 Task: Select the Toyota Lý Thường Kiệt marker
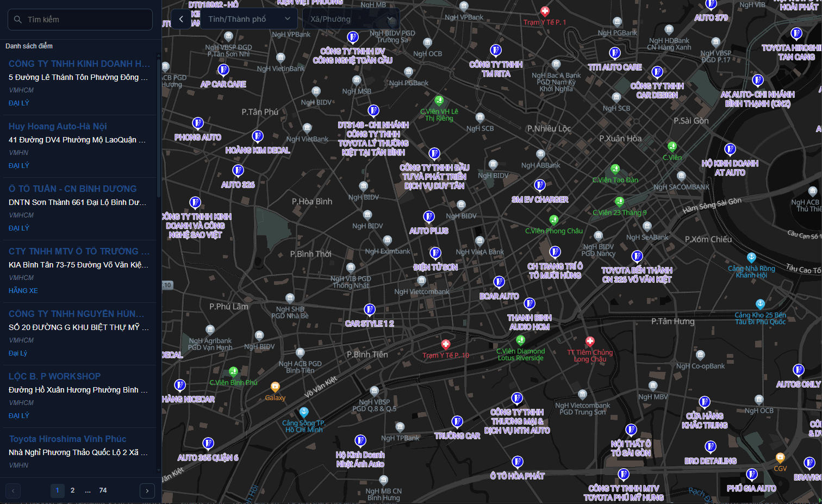[x=373, y=111]
